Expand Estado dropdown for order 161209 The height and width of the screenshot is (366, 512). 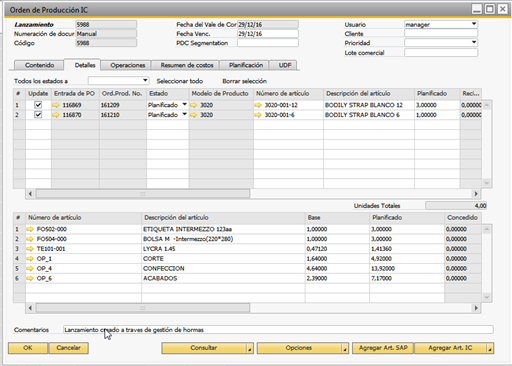(185, 105)
